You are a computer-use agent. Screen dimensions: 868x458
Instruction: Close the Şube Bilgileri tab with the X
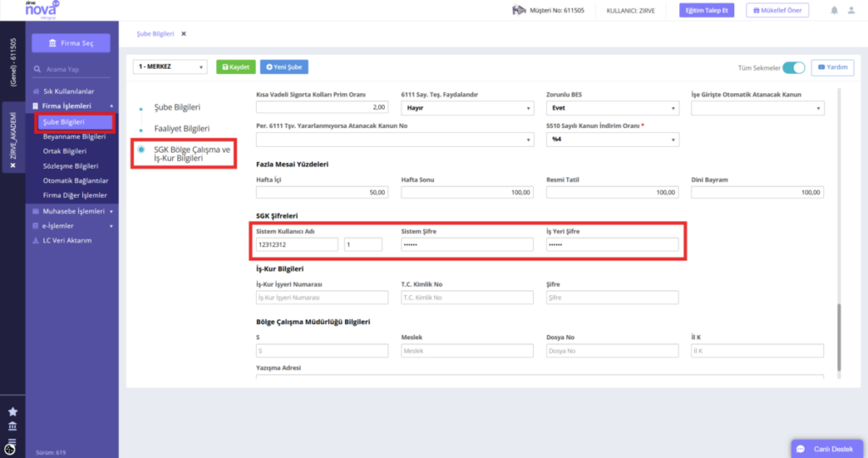click(x=184, y=34)
